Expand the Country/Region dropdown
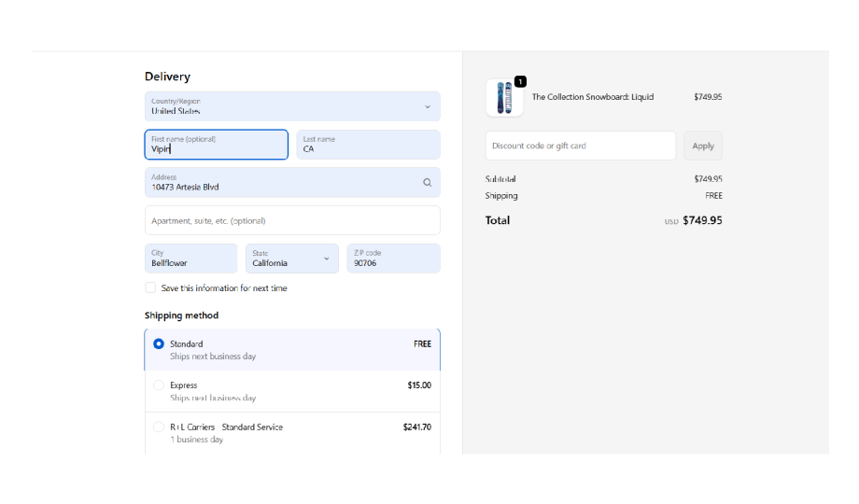The height and width of the screenshot is (504, 859). (291, 106)
